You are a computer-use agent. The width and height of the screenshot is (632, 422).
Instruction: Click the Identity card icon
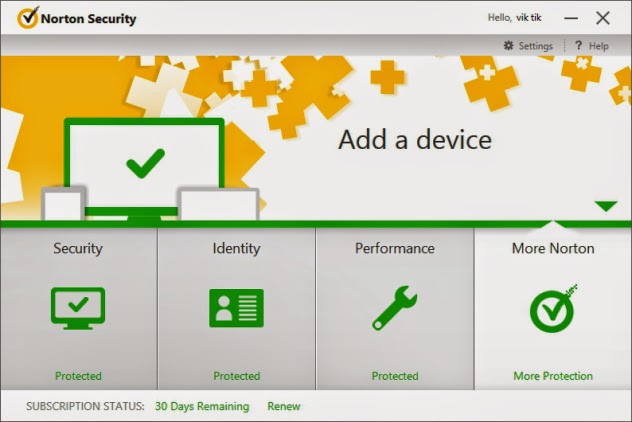click(x=236, y=308)
